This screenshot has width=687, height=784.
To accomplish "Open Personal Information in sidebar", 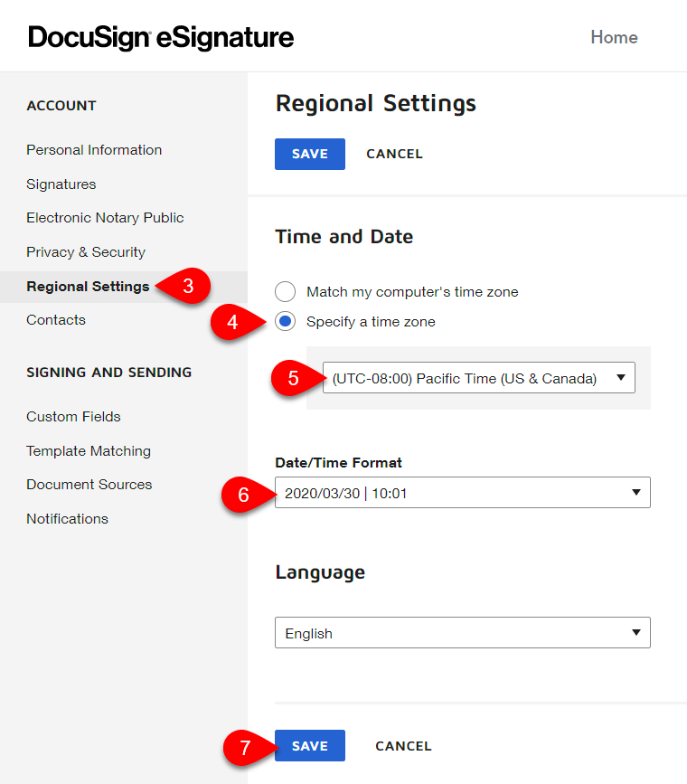I will tap(94, 150).
